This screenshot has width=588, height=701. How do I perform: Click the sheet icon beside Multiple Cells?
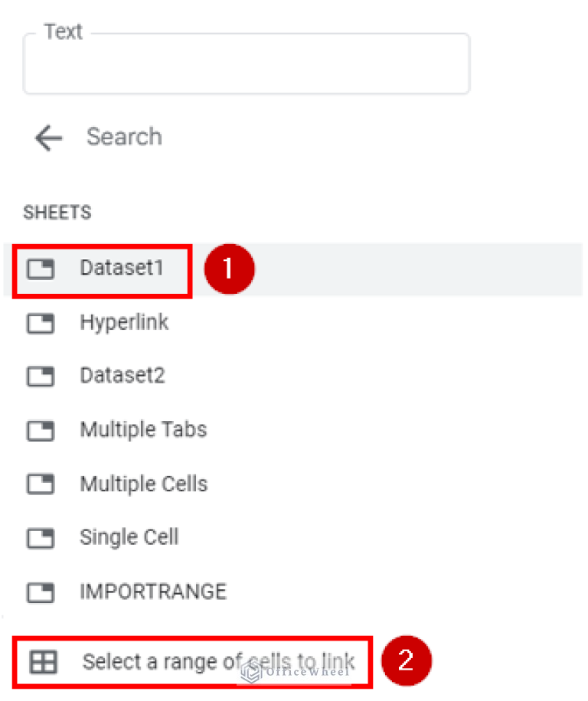click(40, 484)
